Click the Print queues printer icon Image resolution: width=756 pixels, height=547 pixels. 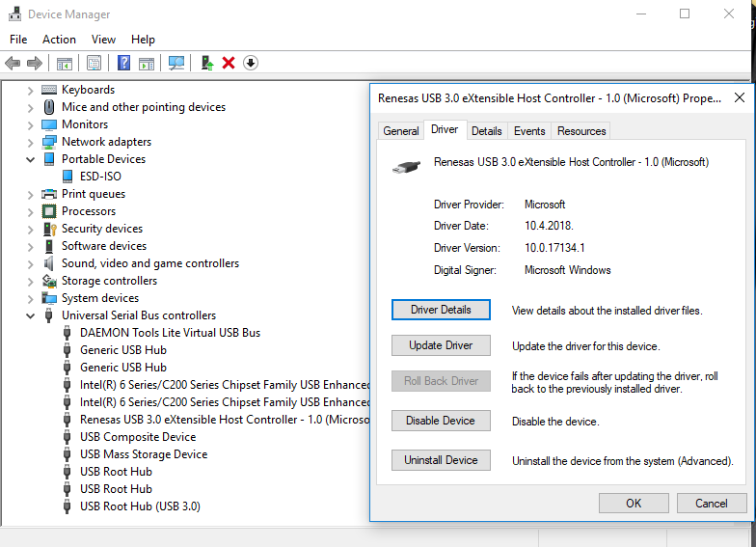[49, 194]
